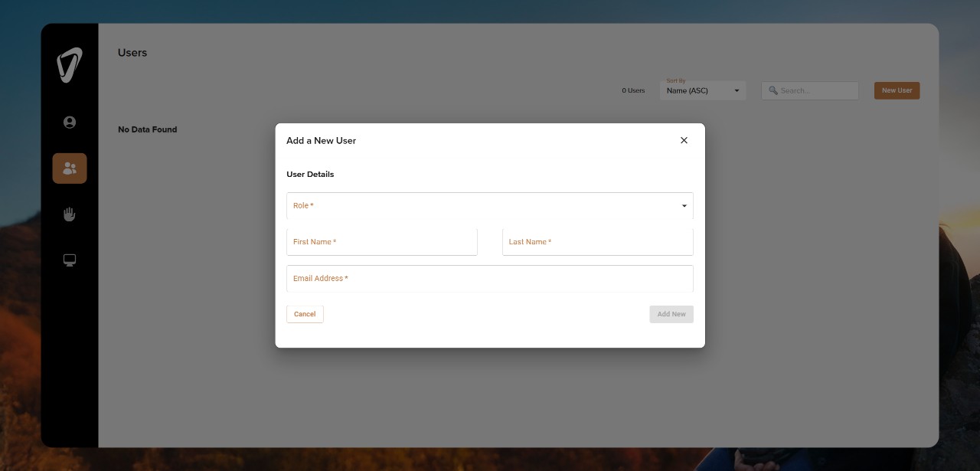Close the Add a New User dialog
This screenshot has width=980, height=471.
[x=684, y=140]
